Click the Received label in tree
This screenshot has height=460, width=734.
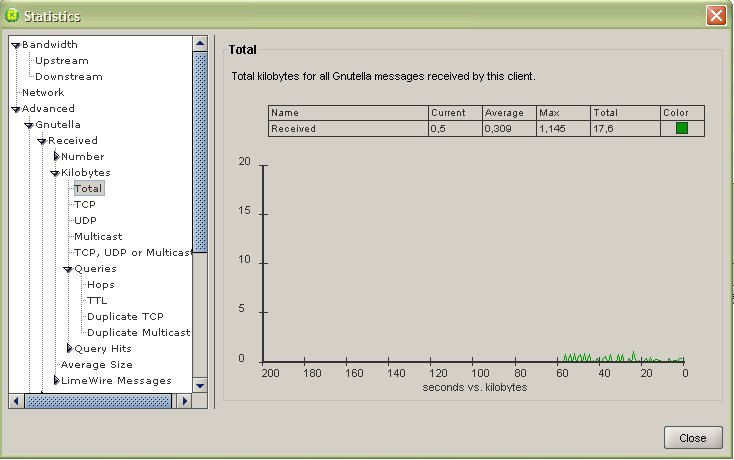[73, 141]
